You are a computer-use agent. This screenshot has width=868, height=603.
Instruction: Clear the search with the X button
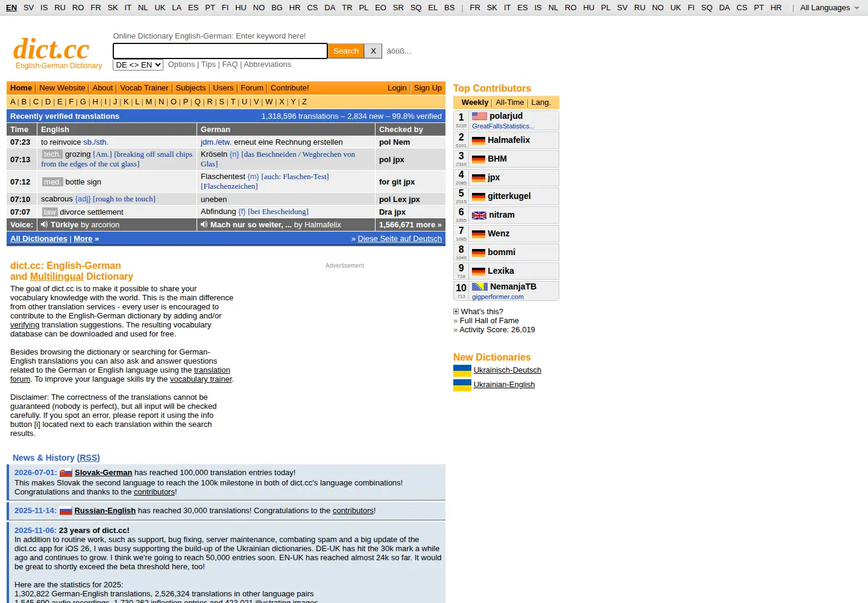coord(373,51)
